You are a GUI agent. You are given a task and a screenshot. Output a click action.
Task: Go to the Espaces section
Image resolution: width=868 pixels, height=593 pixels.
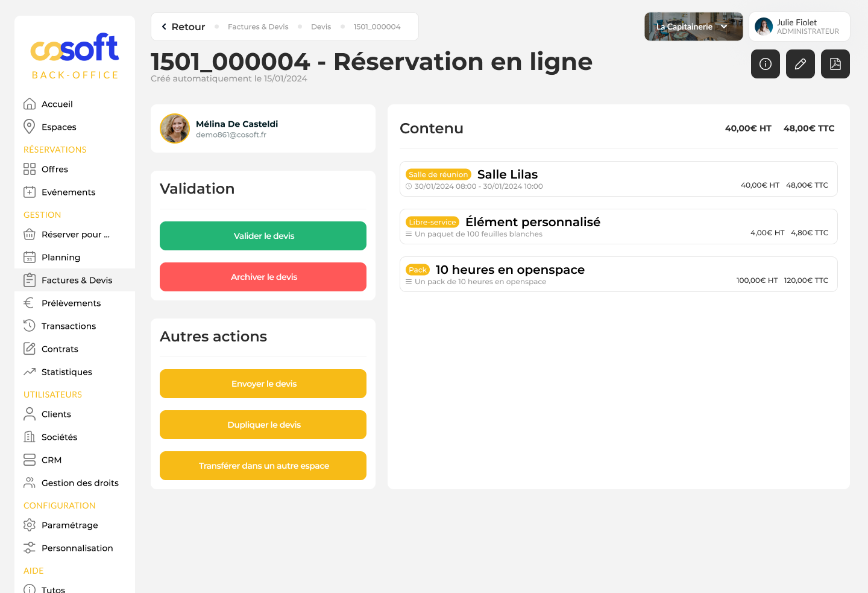[x=75, y=127]
